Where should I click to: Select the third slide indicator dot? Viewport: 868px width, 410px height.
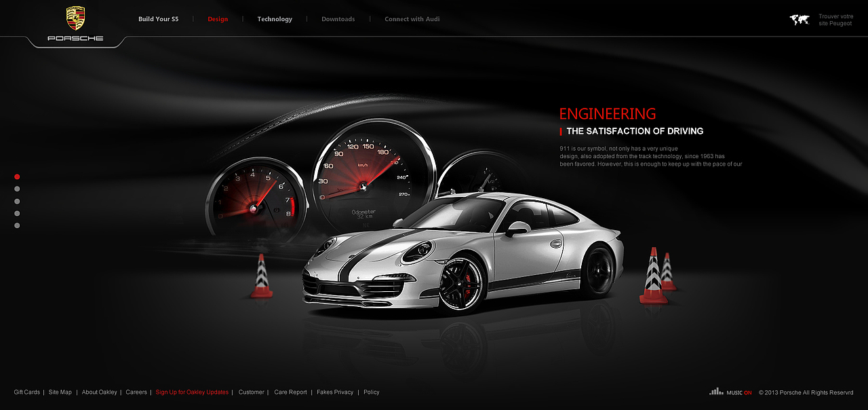[17, 201]
